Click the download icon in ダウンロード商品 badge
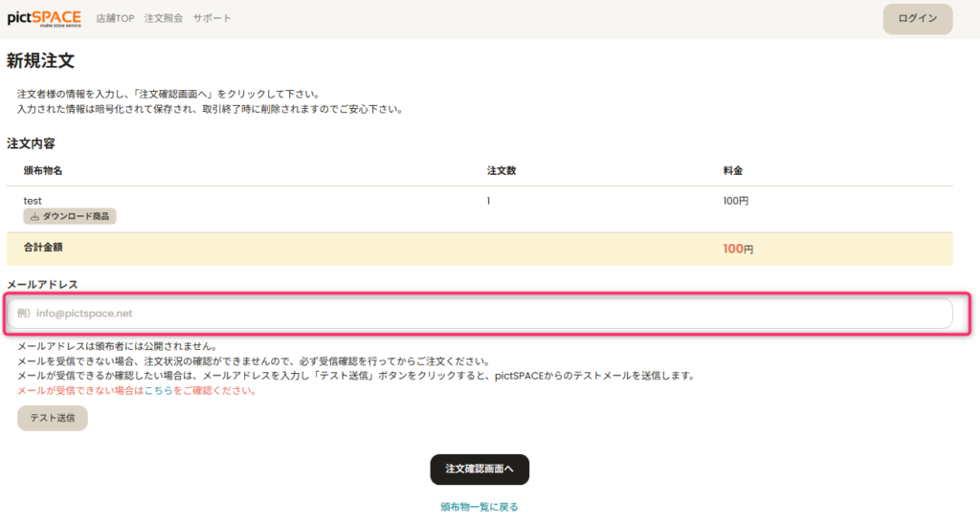Viewport: 980px width, 524px height. [34, 217]
